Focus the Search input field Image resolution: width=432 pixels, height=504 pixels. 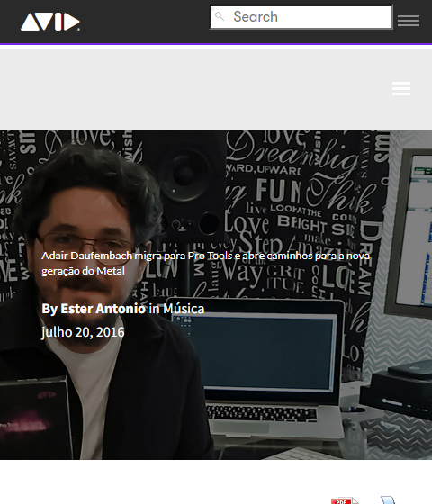[301, 17]
